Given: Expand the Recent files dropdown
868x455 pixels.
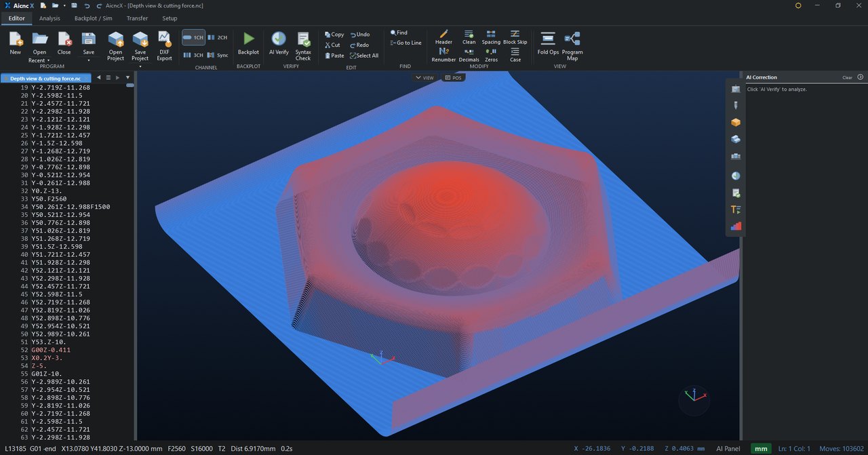Looking at the screenshot, I should (39, 60).
